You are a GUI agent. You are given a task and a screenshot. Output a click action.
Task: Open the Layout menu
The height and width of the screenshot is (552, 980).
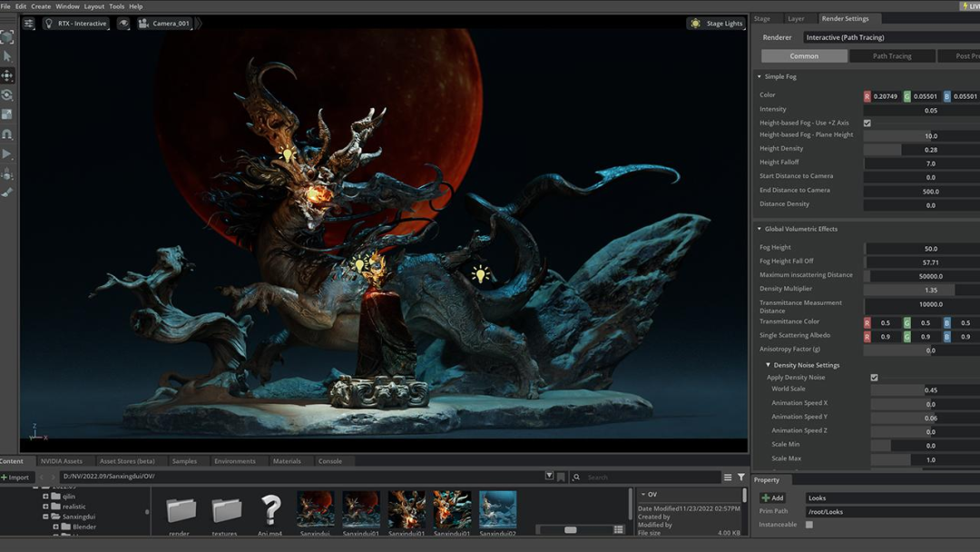pyautogui.click(x=94, y=6)
